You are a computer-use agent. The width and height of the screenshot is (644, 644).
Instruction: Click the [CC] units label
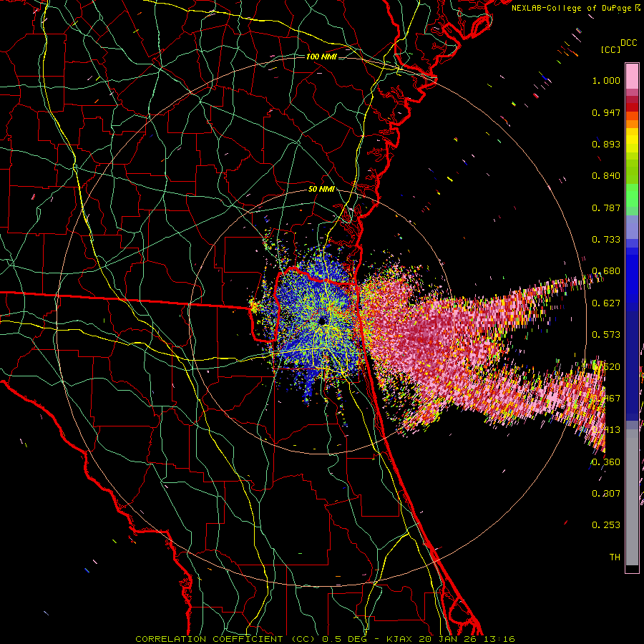pos(611,49)
